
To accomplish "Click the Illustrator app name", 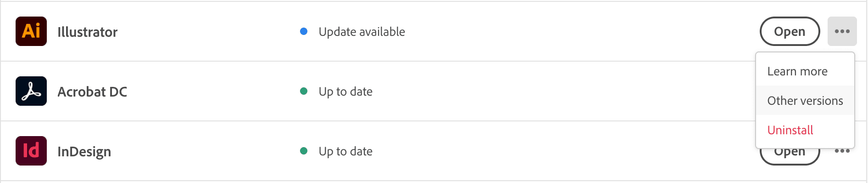I will pos(87,32).
